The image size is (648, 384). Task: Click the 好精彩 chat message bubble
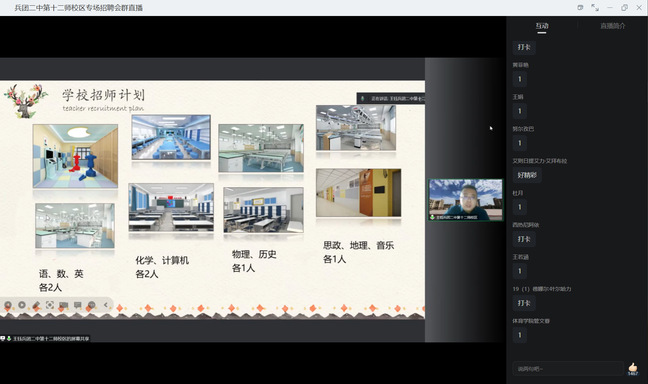pyautogui.click(x=527, y=175)
